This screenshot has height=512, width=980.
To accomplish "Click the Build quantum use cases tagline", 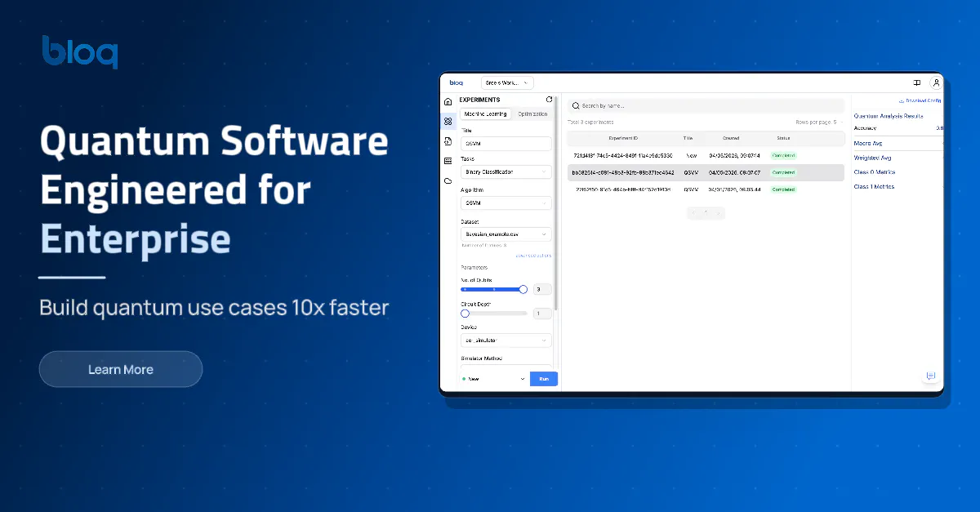I will pos(214,309).
